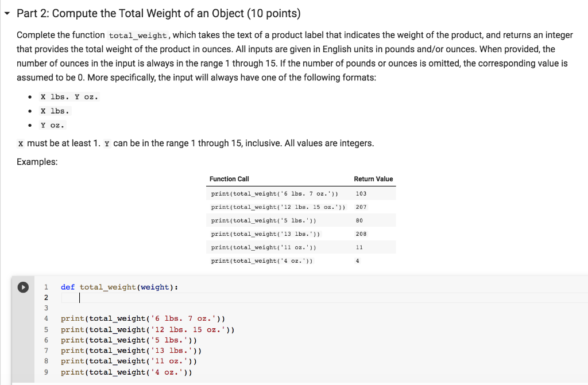
Task: Select the table row showing return value 103
Action: tap(299, 193)
